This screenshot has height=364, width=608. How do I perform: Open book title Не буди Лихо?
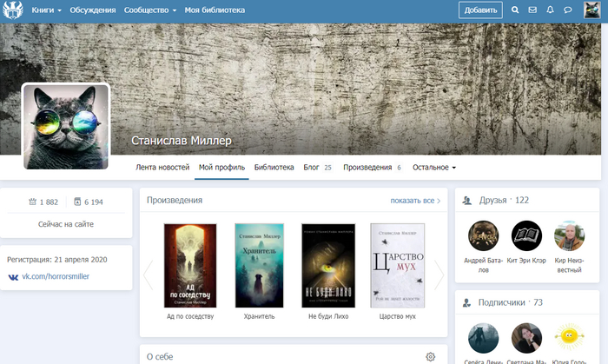328,316
